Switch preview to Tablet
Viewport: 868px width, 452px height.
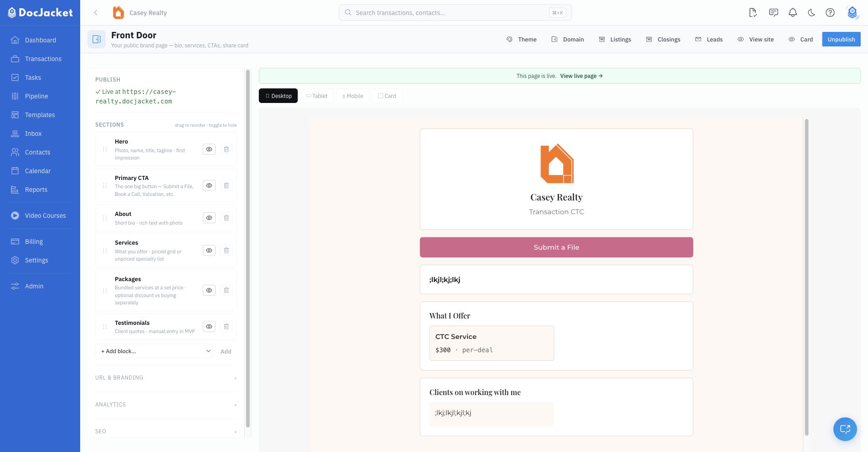[x=317, y=96]
